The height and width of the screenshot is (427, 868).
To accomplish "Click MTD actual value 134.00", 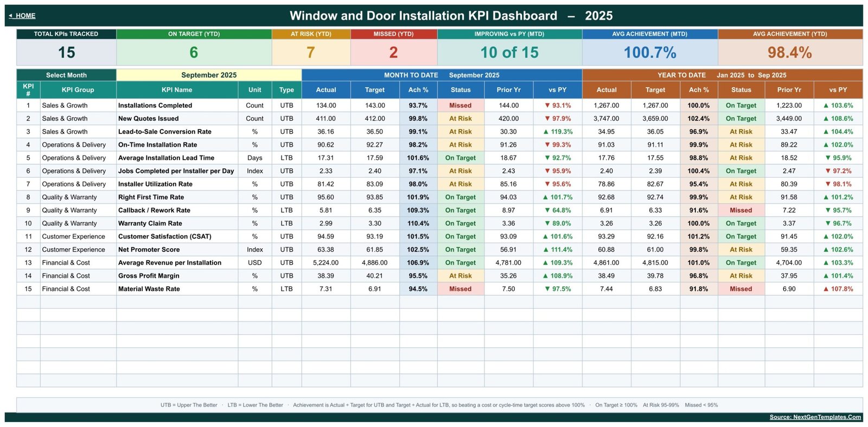I will [x=326, y=106].
